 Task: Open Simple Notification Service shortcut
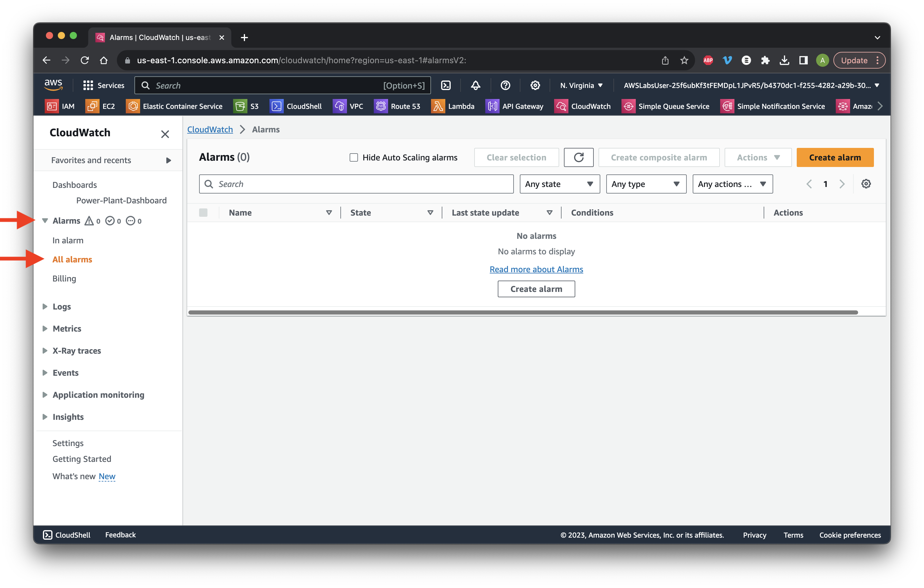773,106
